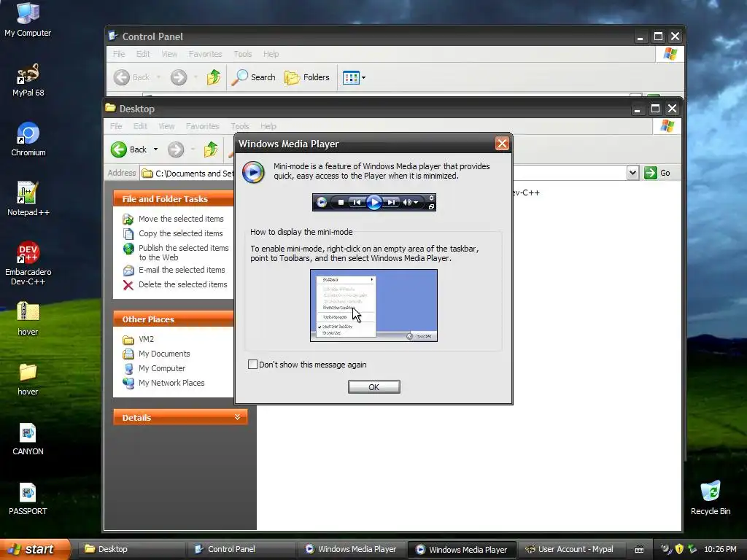
Task: Click the Start button
Action: pyautogui.click(x=35, y=549)
